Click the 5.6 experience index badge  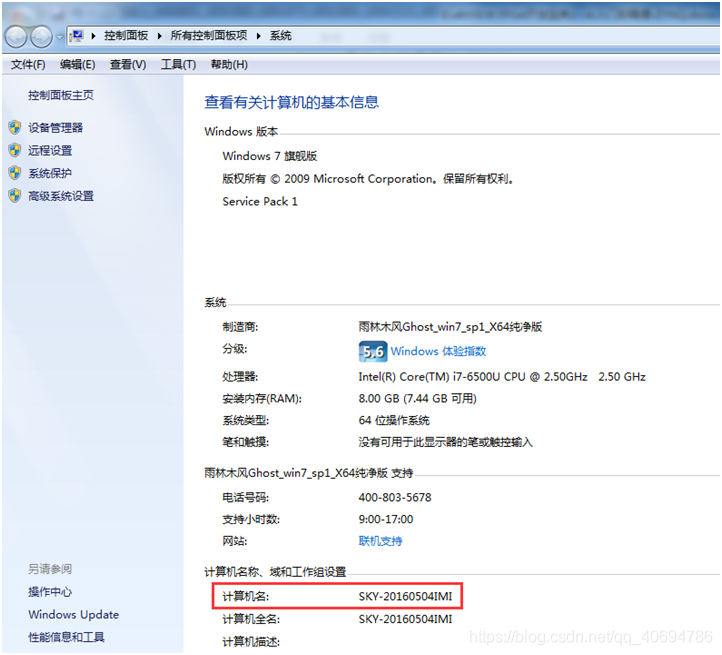point(373,351)
